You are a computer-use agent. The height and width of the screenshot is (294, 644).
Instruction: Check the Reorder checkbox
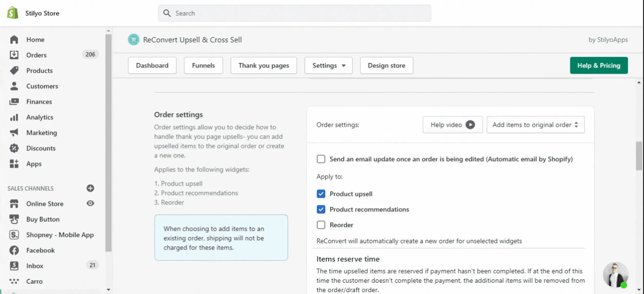click(x=321, y=225)
